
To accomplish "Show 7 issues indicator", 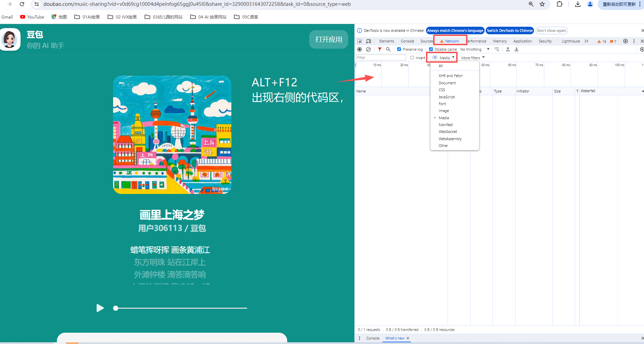I will [x=613, y=41].
